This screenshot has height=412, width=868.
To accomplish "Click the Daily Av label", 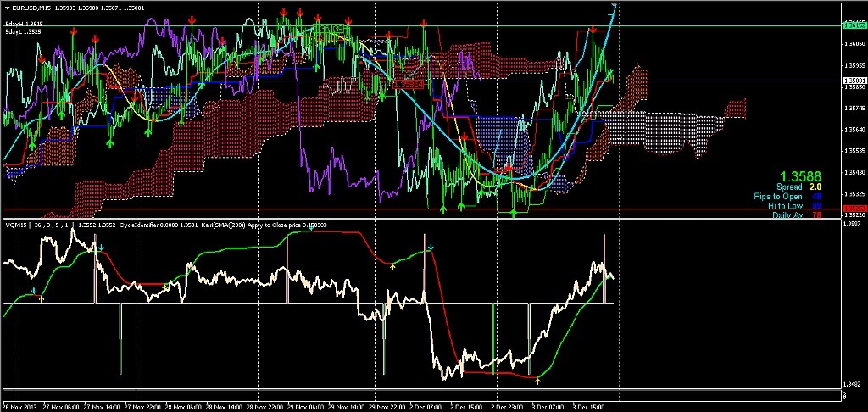I will (787, 214).
